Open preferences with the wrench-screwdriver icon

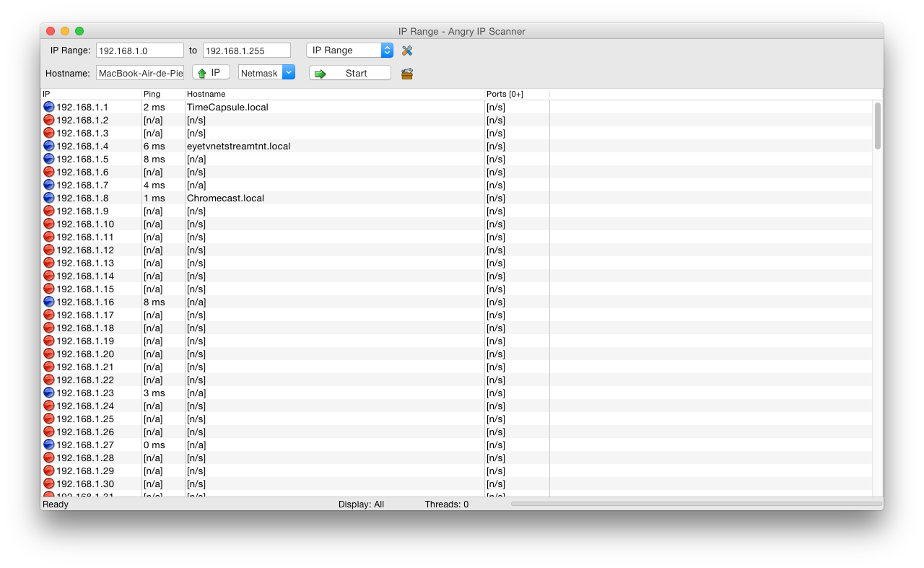tap(407, 51)
